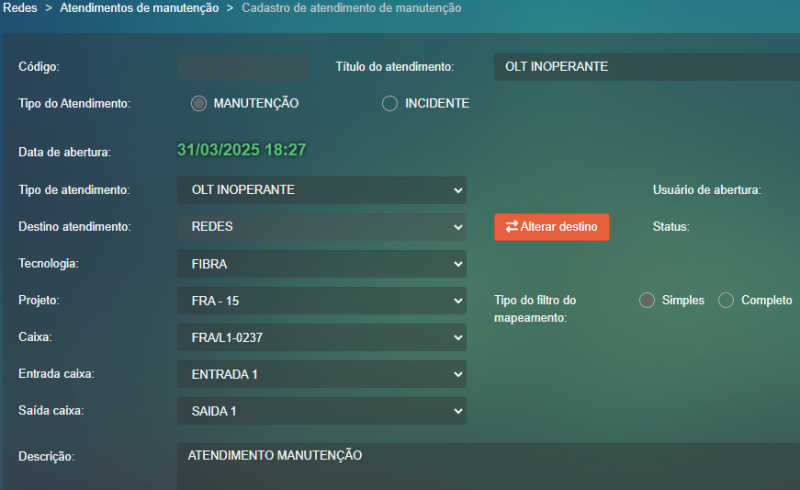The image size is (800, 490).
Task: Click Cadastro de atendimento de manutenção breadcrumb
Action: [352, 8]
